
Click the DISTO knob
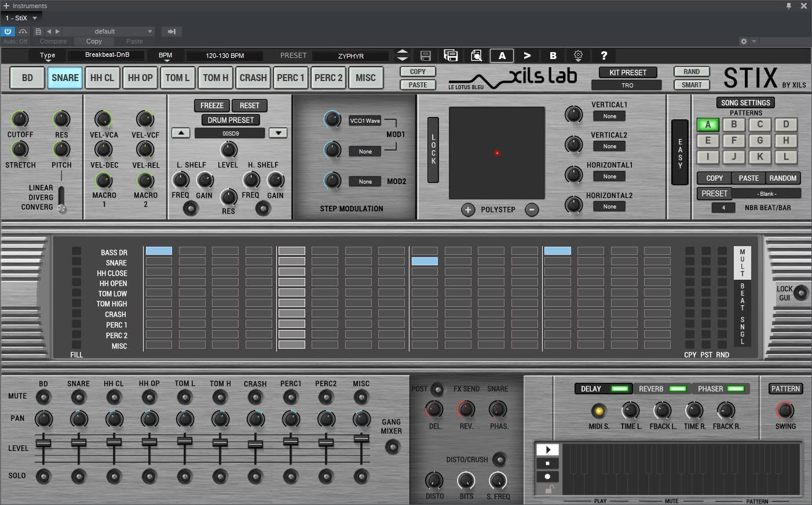[x=434, y=480]
